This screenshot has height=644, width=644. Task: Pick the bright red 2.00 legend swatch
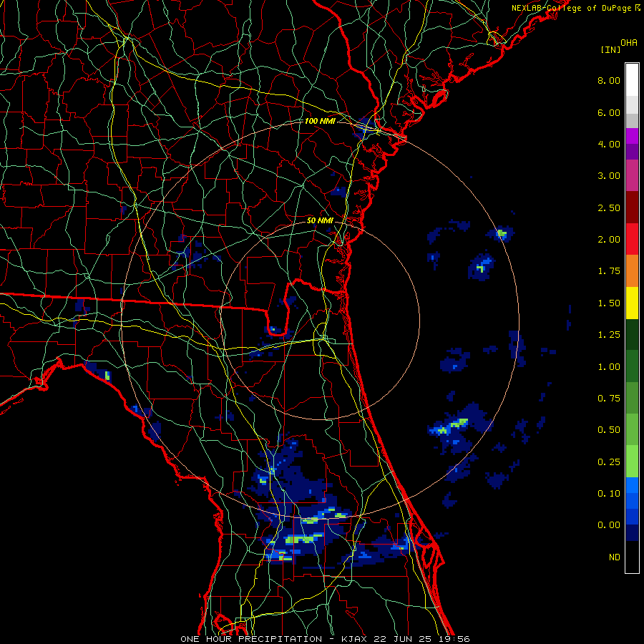pos(632,239)
